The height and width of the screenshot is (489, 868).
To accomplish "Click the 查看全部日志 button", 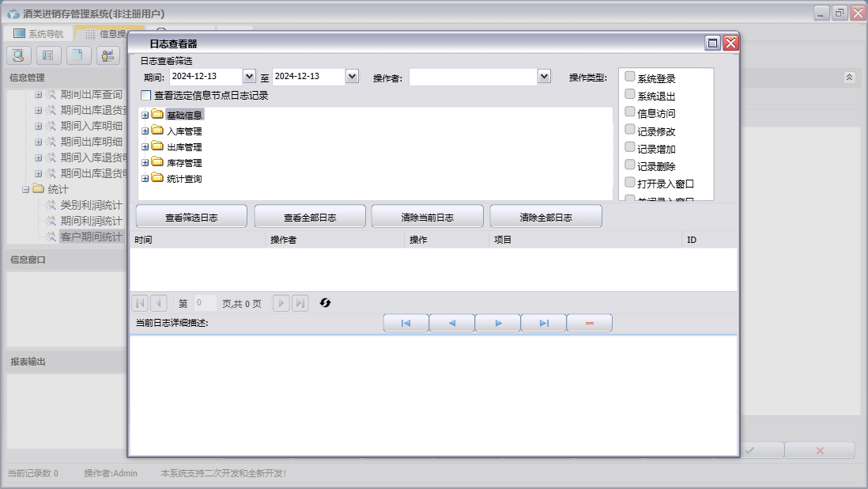I will pos(310,217).
